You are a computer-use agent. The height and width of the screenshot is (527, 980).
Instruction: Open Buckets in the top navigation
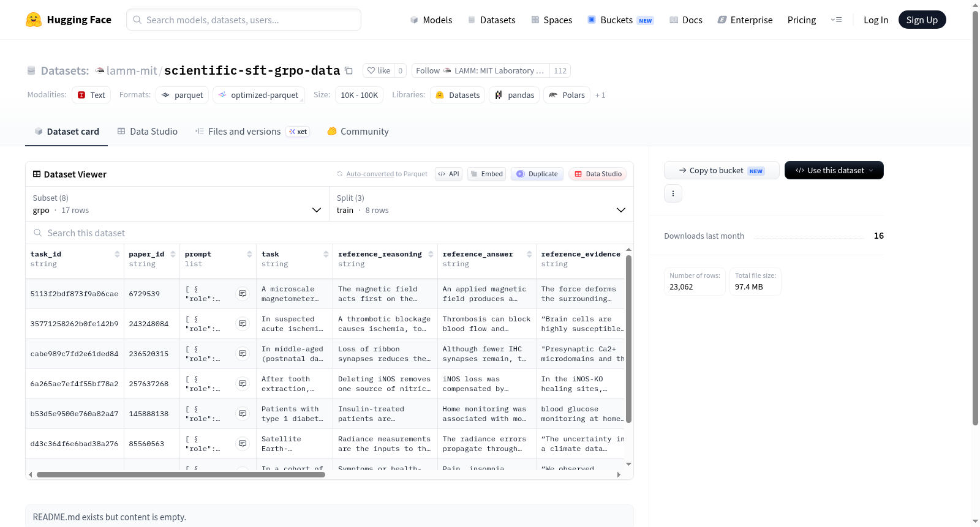620,20
